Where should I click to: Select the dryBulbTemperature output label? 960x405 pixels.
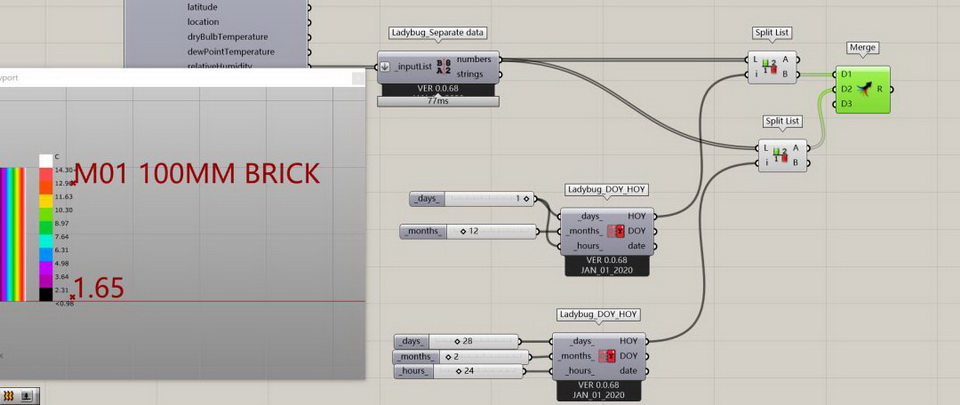tap(228, 36)
